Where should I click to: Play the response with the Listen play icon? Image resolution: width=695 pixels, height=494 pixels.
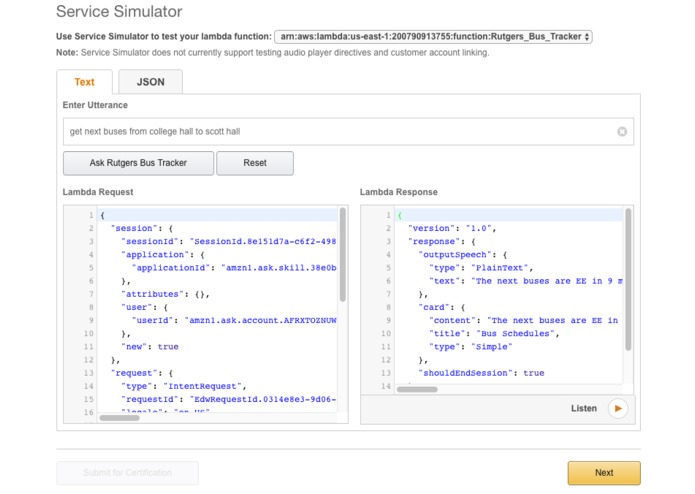(618, 408)
